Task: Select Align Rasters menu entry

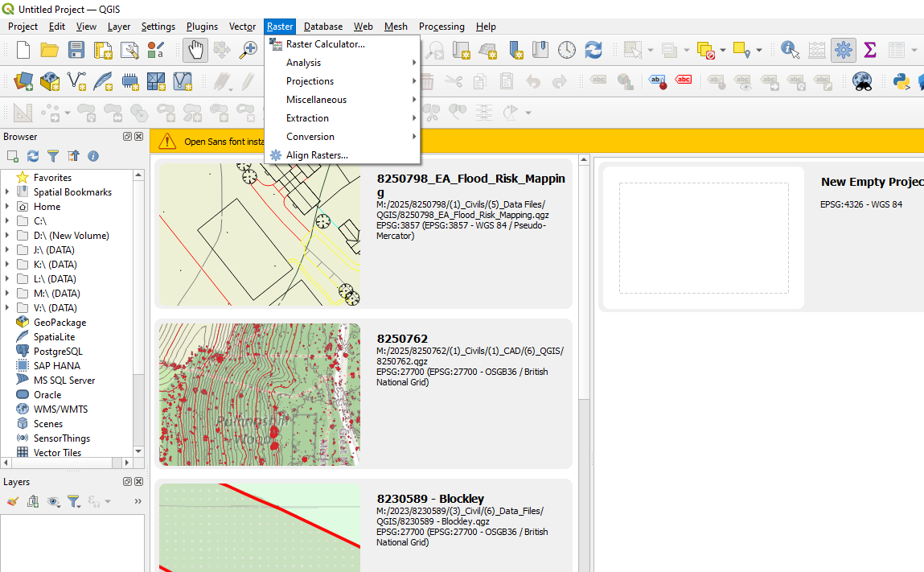Action: 317,155
